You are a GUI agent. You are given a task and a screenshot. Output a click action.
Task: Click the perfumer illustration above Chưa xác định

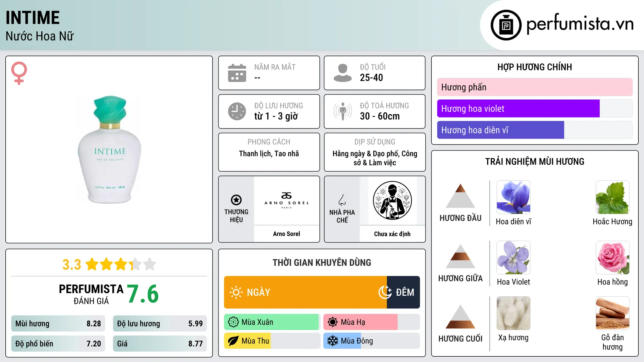392,200
